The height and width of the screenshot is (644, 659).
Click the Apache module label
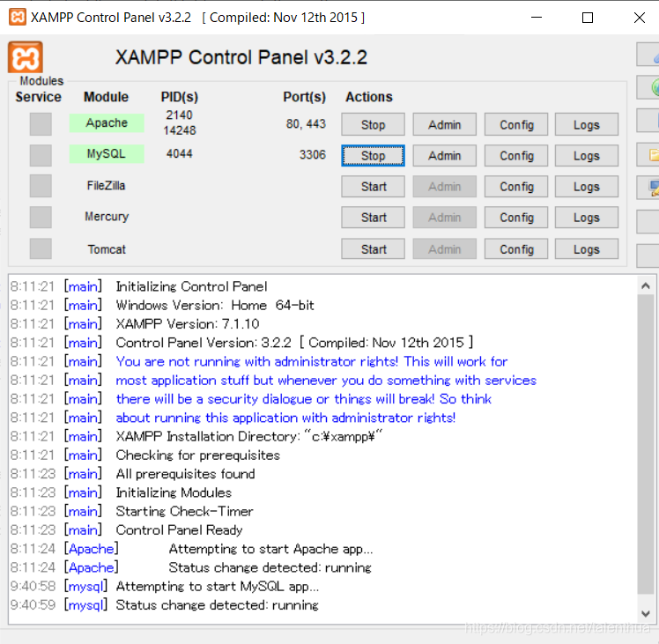[107, 122]
